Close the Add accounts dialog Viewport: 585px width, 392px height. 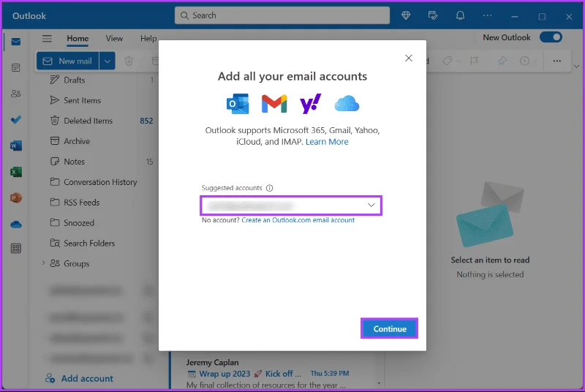(409, 59)
